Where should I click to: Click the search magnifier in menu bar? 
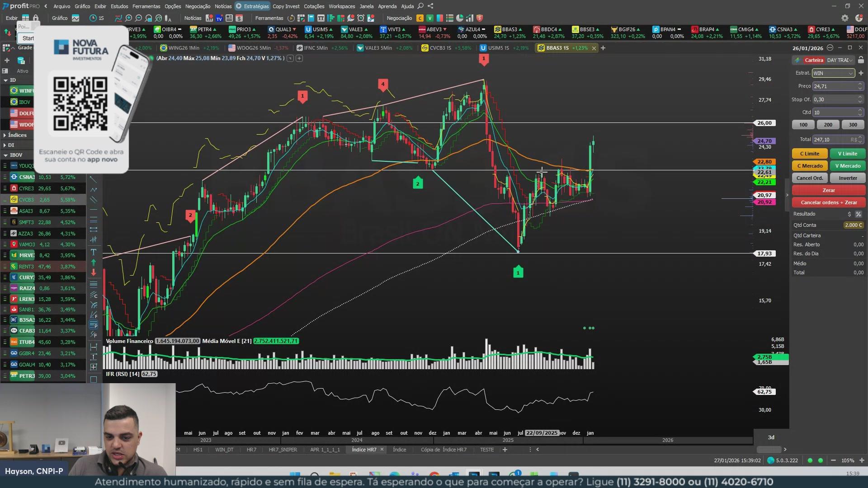420,6
